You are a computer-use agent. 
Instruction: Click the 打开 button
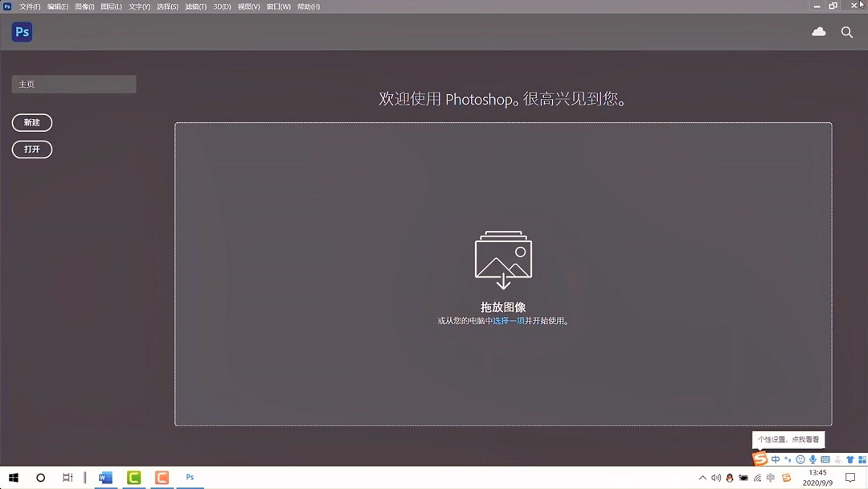[x=32, y=149]
